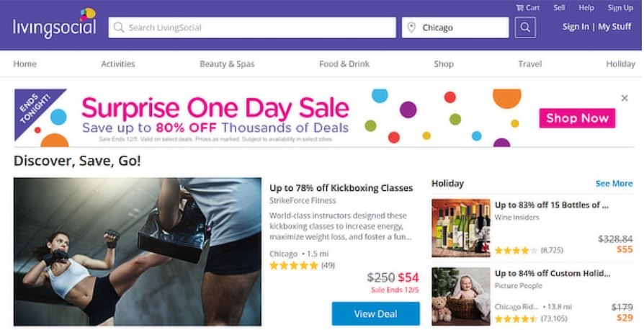The height and width of the screenshot is (330, 644).
Task: Close the Surprise One Day Sale banner
Action: (x=625, y=98)
